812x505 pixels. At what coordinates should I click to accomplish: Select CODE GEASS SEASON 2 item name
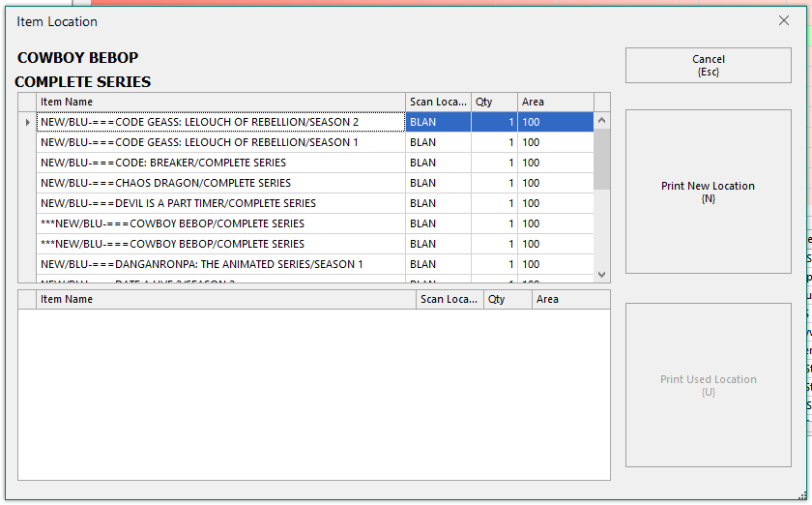click(220, 122)
